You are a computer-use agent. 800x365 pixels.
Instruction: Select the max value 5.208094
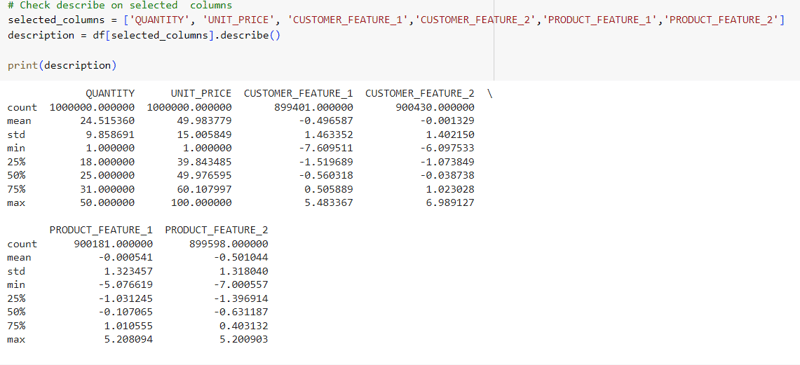point(129,339)
